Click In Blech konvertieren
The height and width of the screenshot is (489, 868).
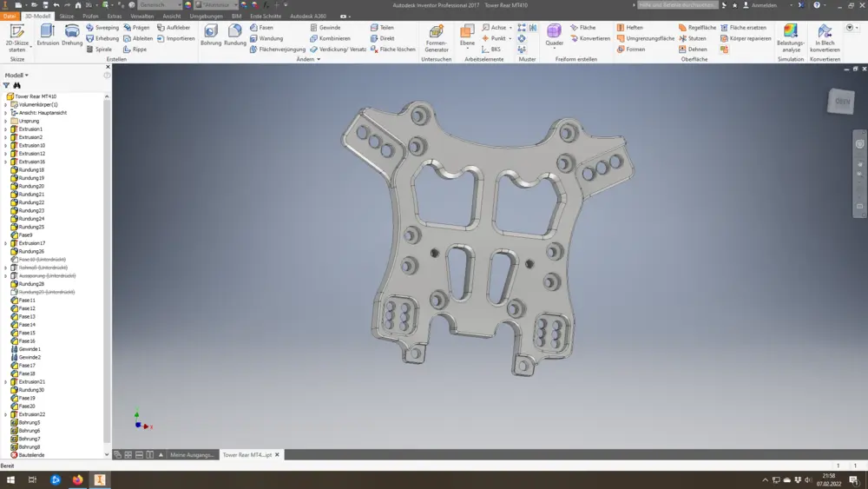point(825,38)
